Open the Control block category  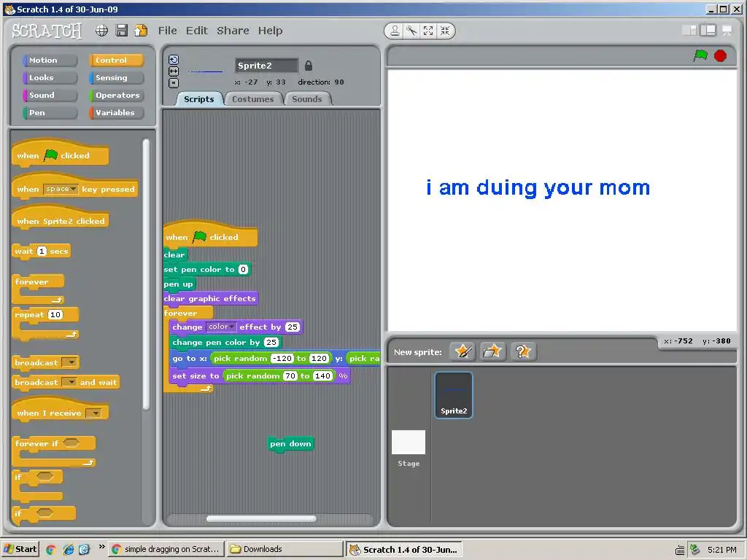[x=116, y=61]
